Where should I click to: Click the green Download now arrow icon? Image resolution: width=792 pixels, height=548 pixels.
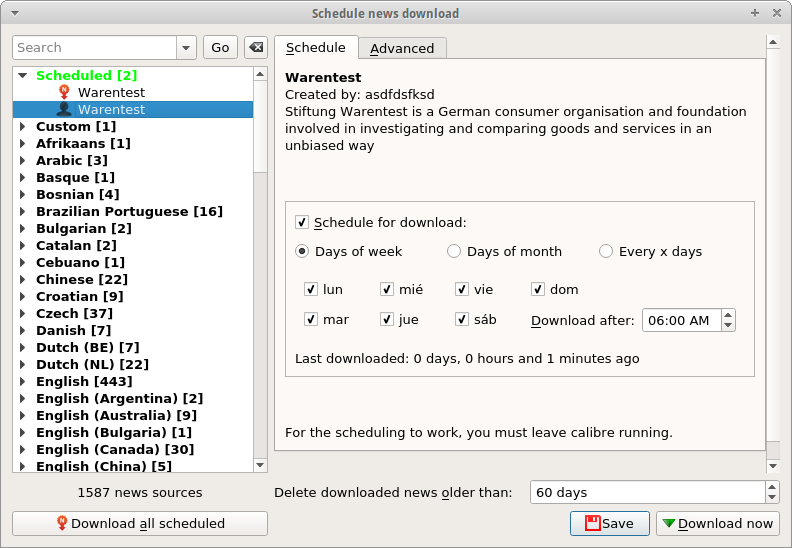pos(669,523)
